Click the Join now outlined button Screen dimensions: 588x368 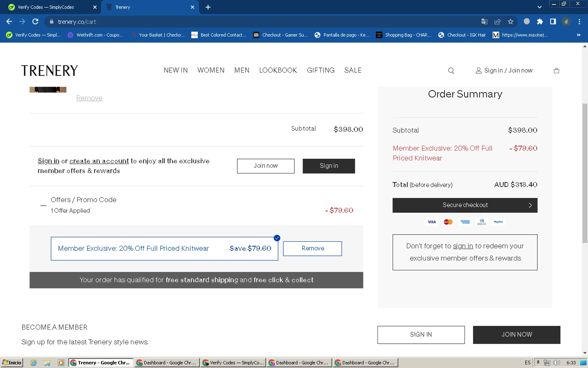pos(266,166)
